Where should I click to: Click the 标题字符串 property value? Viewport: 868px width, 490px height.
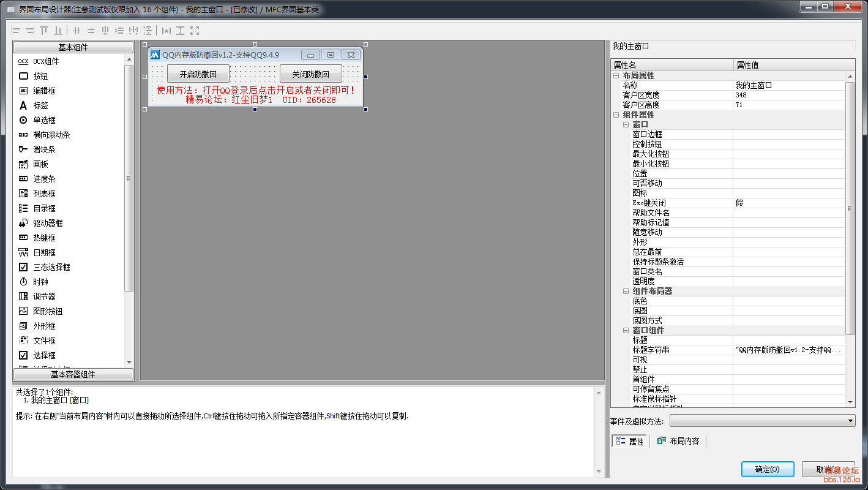(x=790, y=350)
